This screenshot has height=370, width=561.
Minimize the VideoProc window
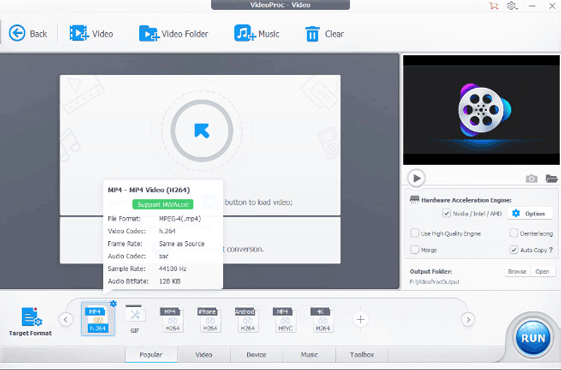coord(532,6)
